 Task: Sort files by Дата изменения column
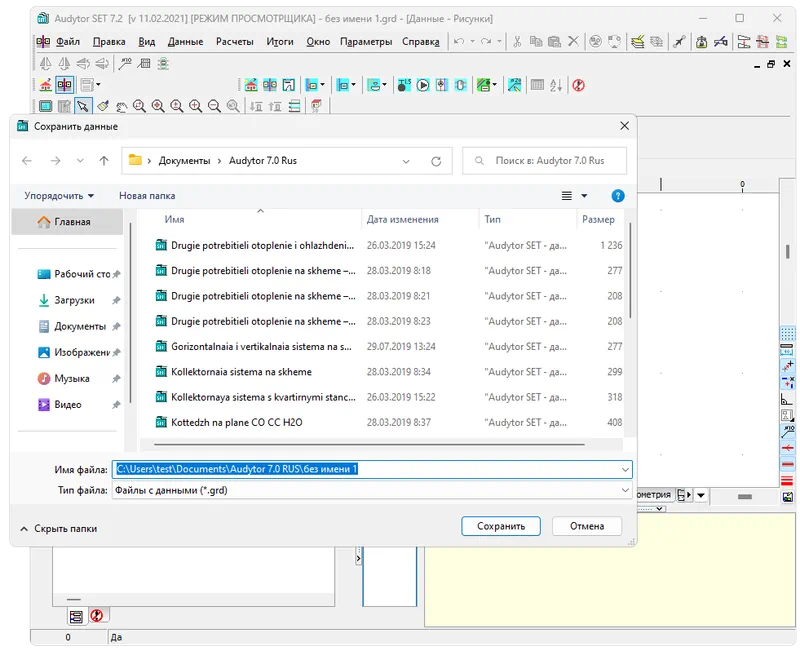(402, 219)
